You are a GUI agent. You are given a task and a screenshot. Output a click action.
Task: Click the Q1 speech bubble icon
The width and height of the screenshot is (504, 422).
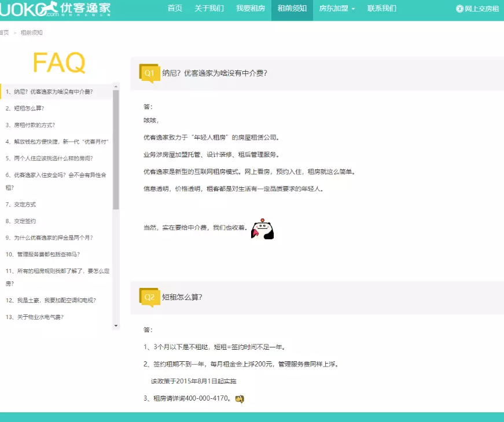coord(149,73)
